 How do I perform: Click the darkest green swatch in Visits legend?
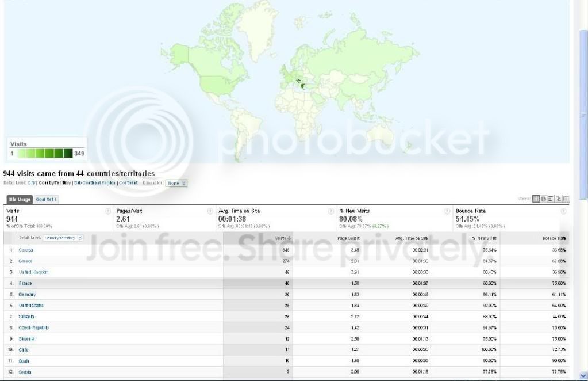tap(68, 153)
